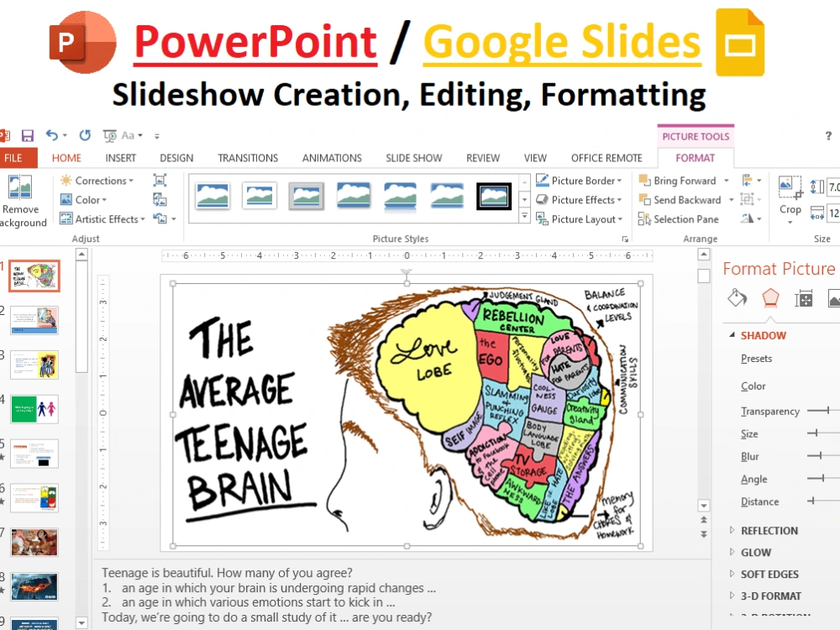Apply the black double frame picture style

coord(493,196)
